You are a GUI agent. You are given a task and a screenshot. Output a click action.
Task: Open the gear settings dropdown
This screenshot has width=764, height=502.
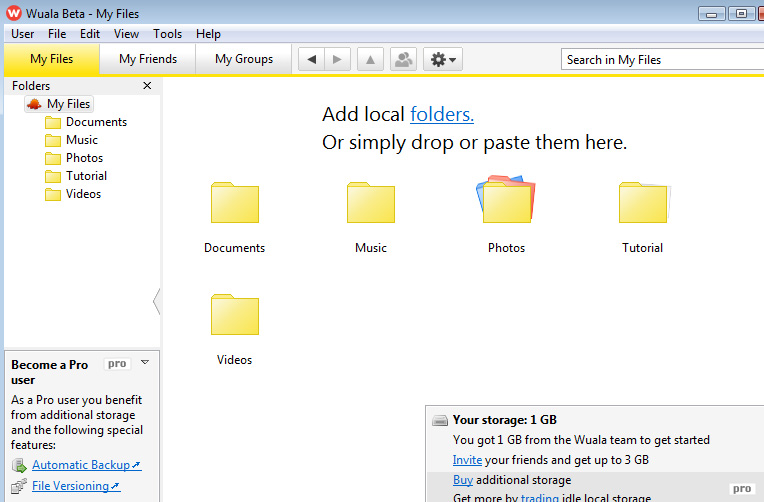443,60
